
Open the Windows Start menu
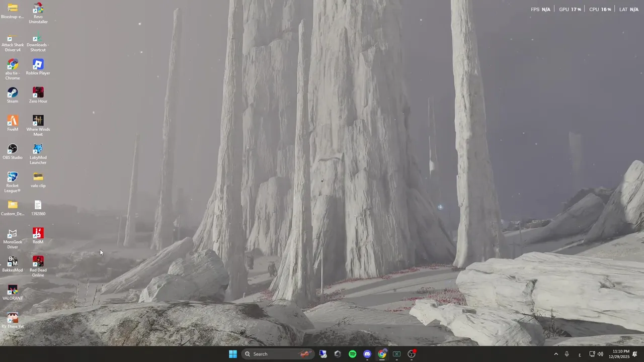(x=233, y=354)
